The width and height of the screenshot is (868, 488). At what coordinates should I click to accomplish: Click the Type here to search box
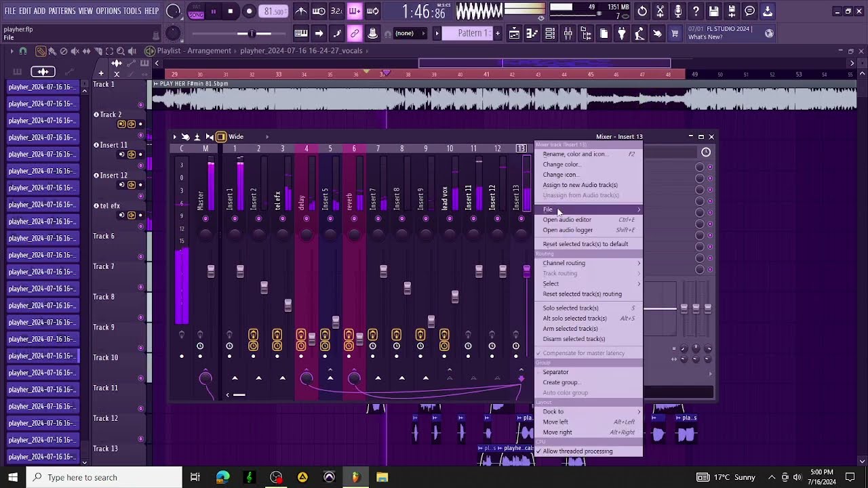point(104,477)
